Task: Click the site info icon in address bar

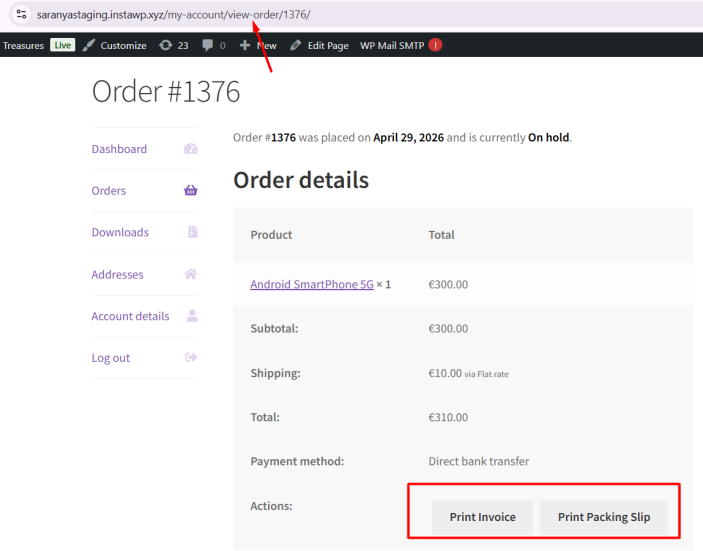Action: pos(21,15)
